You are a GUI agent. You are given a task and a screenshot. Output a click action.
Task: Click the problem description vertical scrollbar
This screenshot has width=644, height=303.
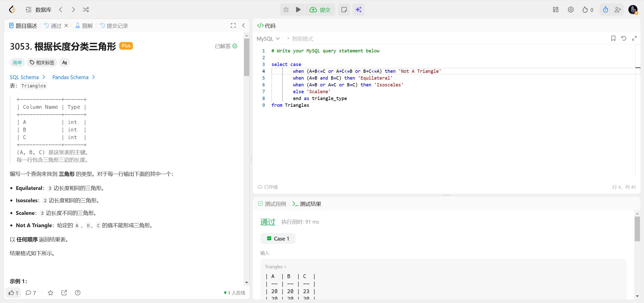coord(247,57)
